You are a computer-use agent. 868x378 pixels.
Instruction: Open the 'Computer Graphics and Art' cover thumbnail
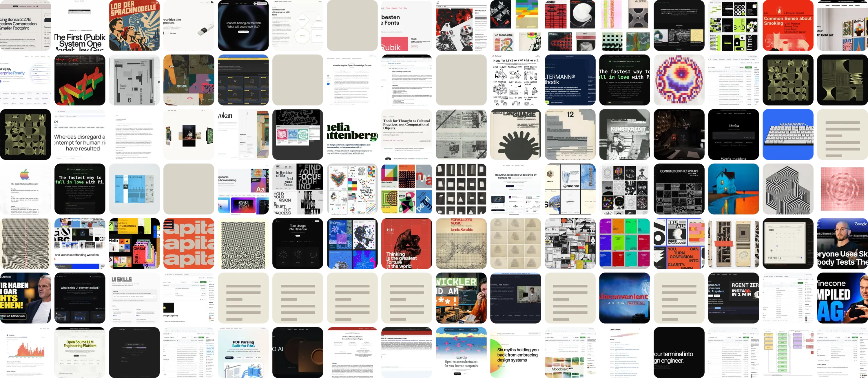click(679, 189)
